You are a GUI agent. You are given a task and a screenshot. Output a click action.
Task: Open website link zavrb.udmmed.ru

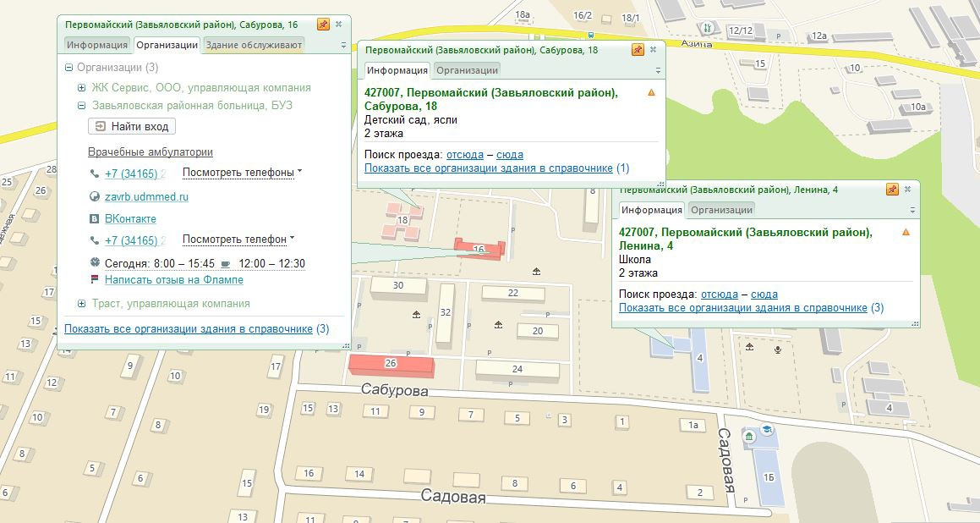[x=146, y=196]
